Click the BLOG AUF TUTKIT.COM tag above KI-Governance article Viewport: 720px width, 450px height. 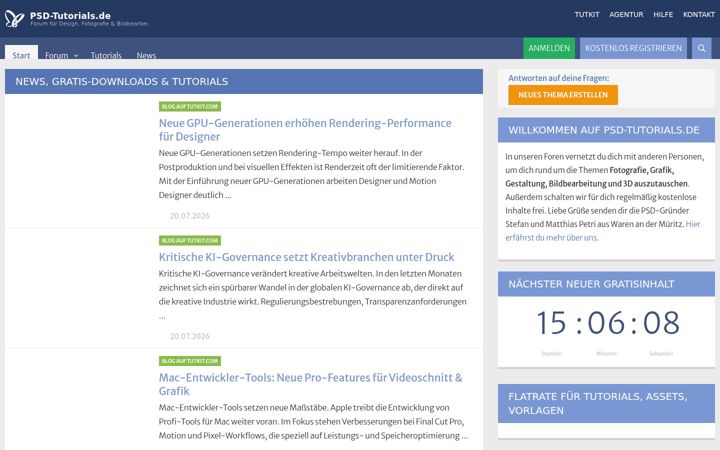190,241
